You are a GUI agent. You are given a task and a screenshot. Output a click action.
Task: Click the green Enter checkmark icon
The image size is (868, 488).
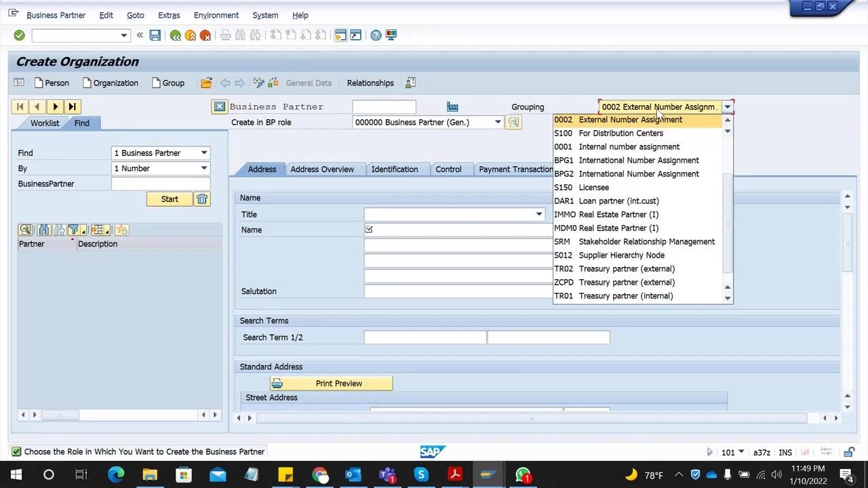[19, 35]
